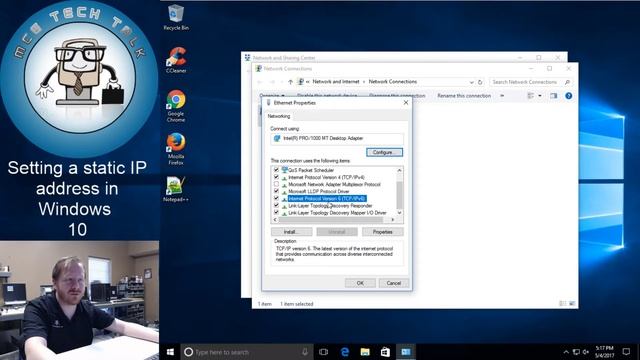Toggle the preview pane in Network Connections
Image resolution: width=640 pixels, height=360 pixels.
tap(553, 96)
